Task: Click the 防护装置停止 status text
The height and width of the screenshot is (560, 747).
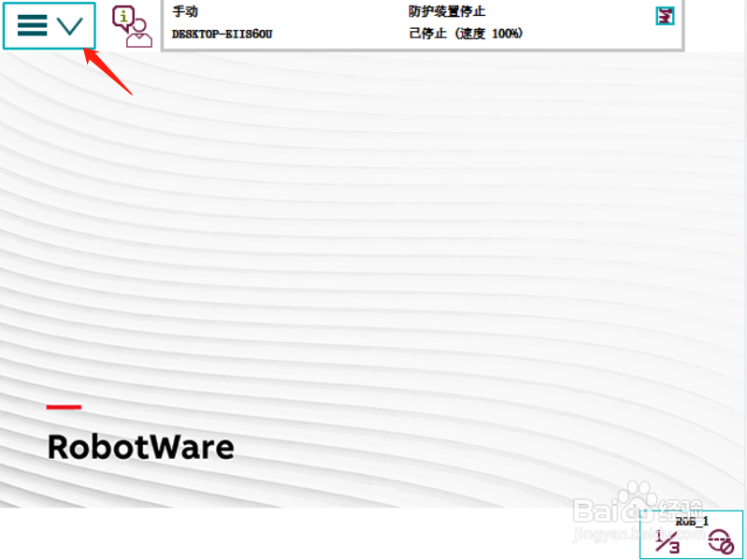Action: [x=446, y=11]
